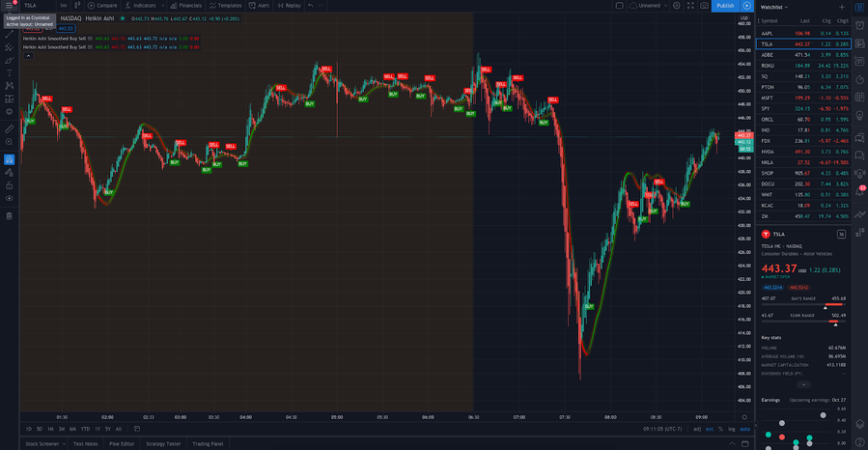Undo the last chart action

coord(311,6)
